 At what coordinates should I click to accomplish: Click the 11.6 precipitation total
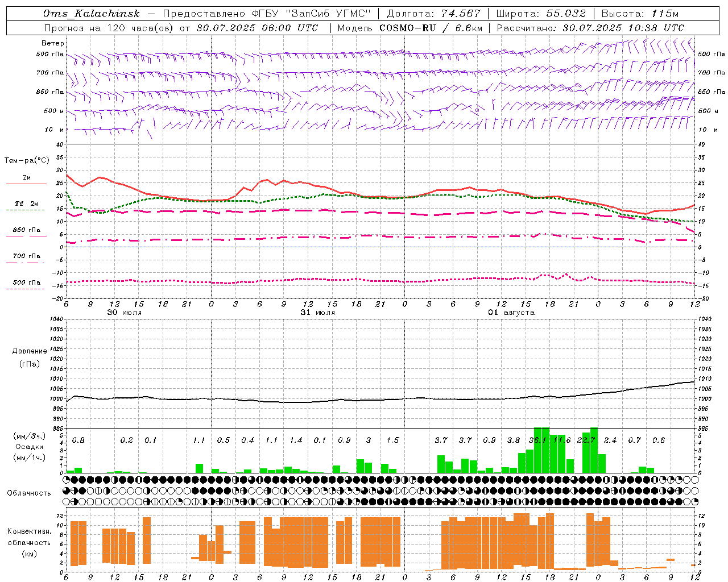[562, 440]
